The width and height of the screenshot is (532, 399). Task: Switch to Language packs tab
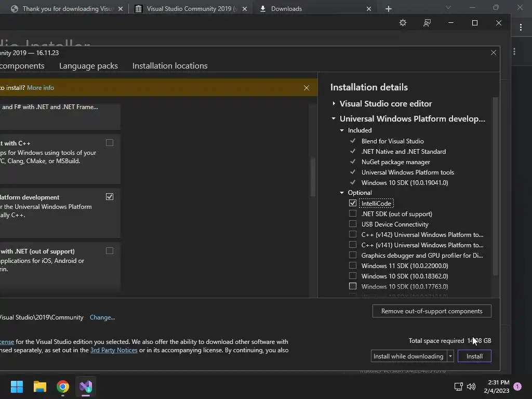[88, 66]
